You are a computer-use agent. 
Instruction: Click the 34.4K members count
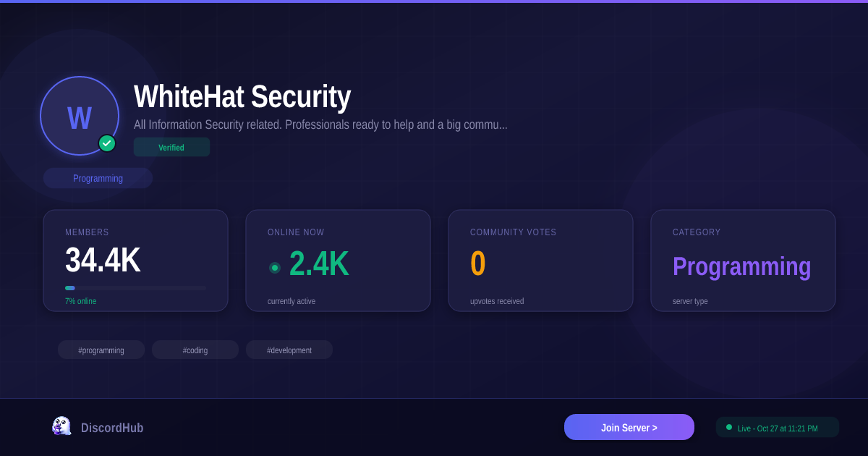coord(103,261)
